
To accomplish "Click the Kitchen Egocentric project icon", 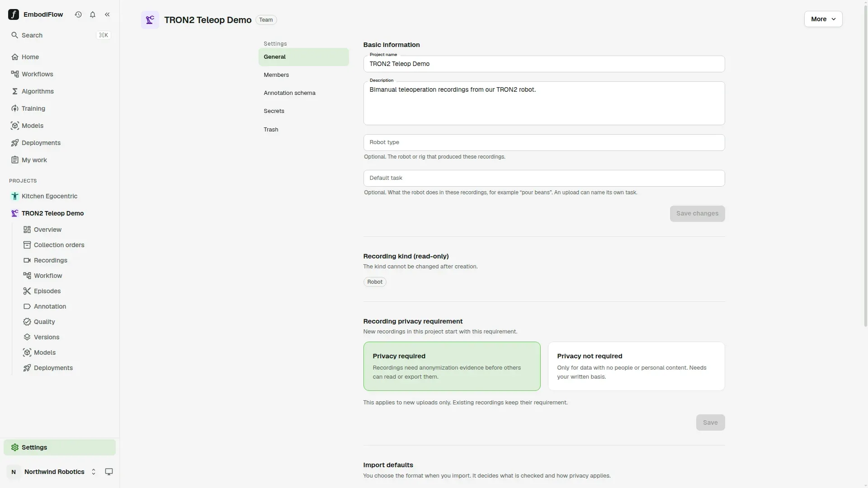I will pyautogui.click(x=15, y=196).
